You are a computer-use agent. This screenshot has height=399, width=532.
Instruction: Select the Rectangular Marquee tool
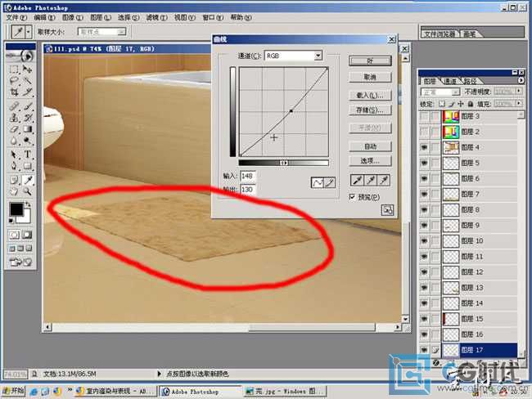click(14, 69)
